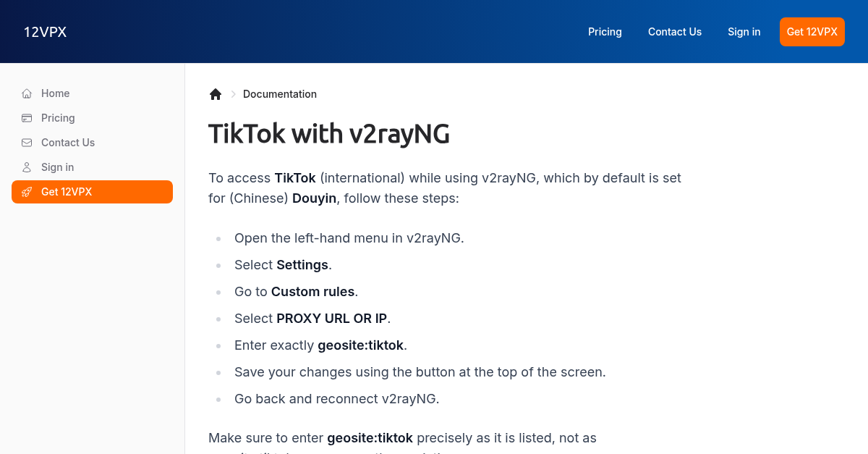This screenshot has height=454, width=868.
Task: Click the envelope icon beside Contact Us
Action: coord(26,143)
